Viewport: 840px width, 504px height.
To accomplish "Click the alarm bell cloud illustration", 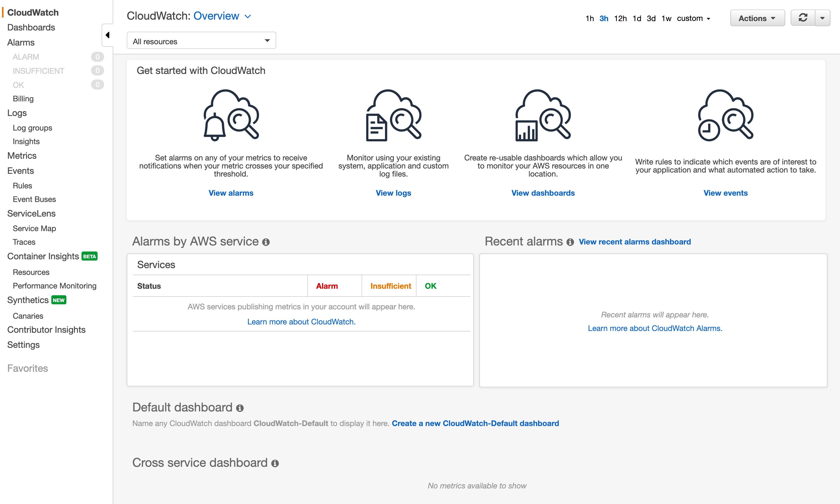I will coord(231,115).
